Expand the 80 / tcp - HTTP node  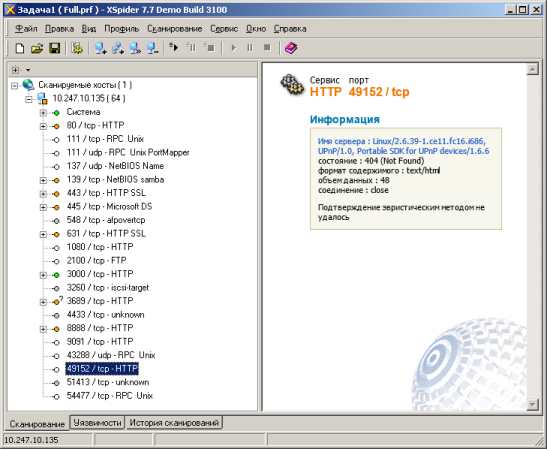(43, 126)
